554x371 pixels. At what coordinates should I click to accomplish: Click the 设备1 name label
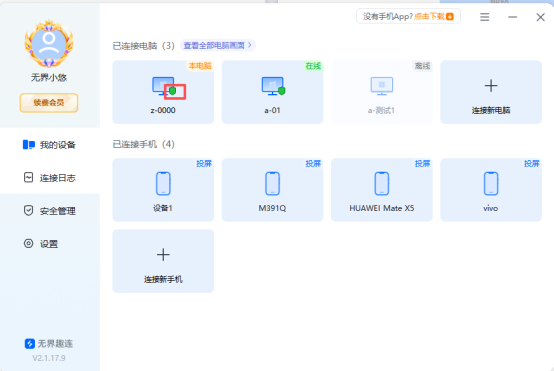(163, 208)
